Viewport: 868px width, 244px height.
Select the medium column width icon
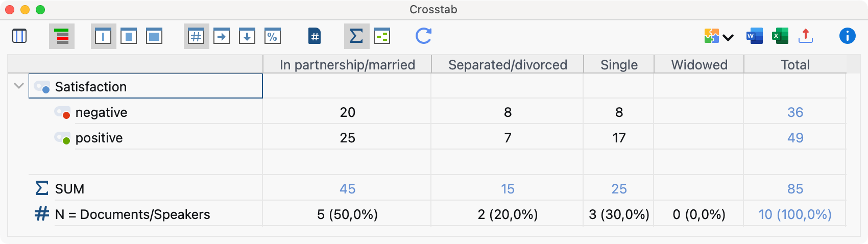(129, 36)
